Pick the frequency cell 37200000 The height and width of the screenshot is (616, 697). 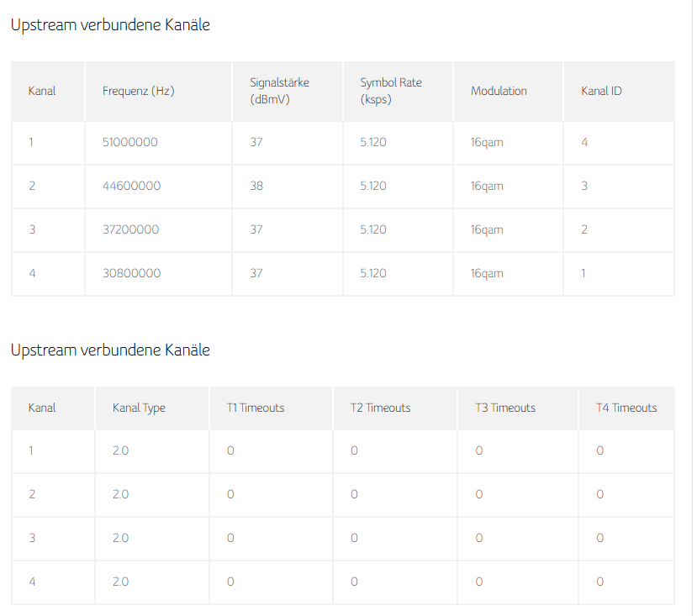tap(130, 229)
